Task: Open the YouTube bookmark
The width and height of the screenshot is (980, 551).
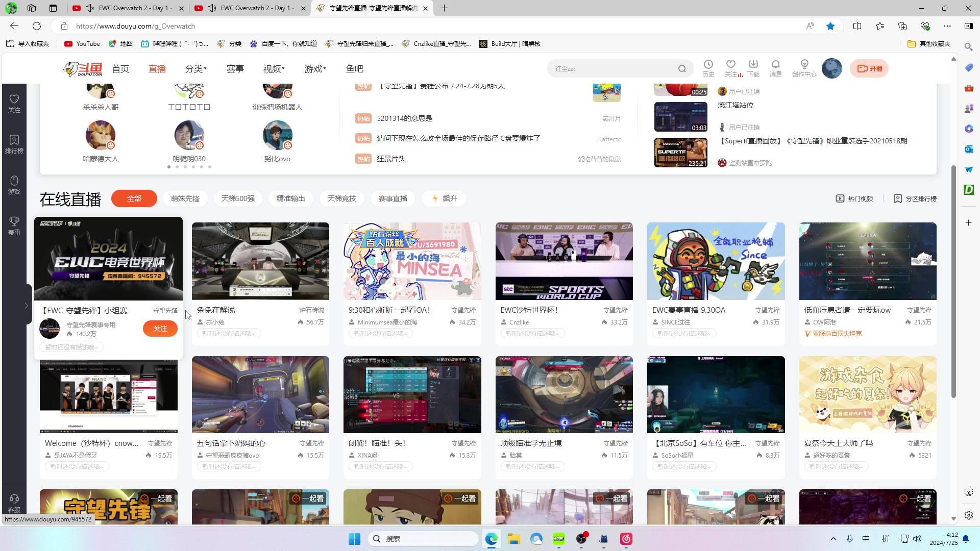Action: [x=82, y=44]
